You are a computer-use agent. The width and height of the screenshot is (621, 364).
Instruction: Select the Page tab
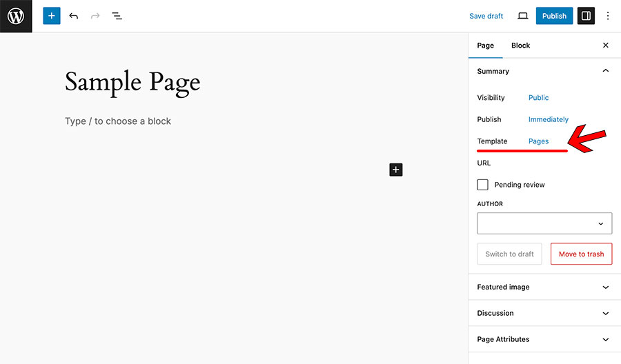point(486,45)
